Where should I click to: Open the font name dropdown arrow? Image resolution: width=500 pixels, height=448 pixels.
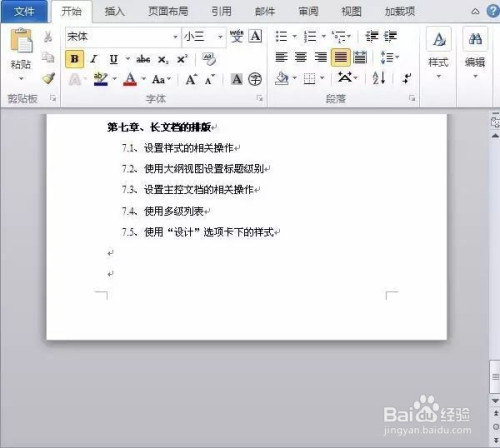tap(175, 37)
